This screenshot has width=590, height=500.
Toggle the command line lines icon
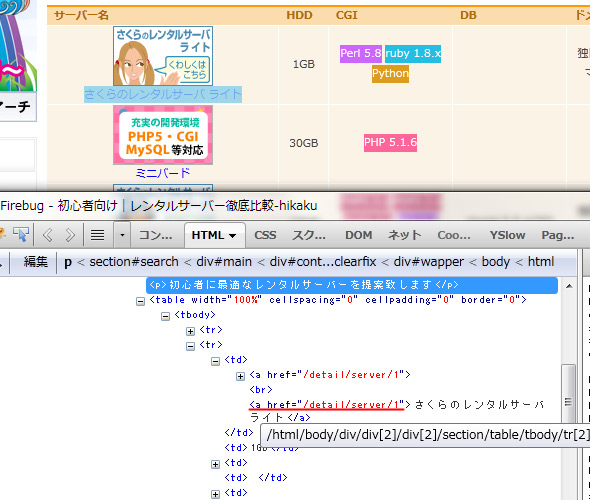tap(97, 235)
